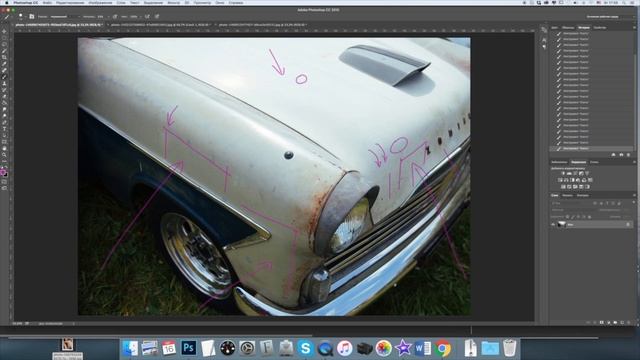640x360 pixels.
Task: Select the Lasso tool
Action: point(4,44)
